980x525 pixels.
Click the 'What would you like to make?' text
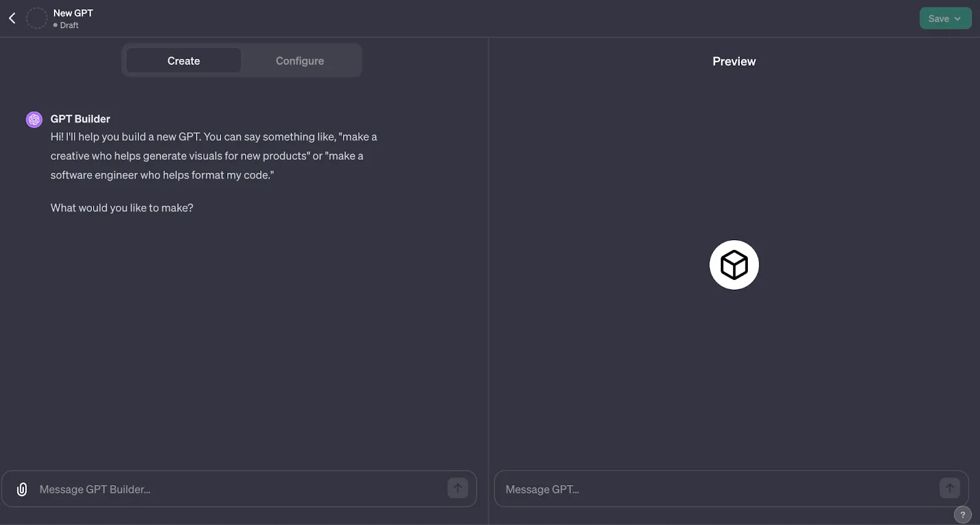tap(122, 208)
